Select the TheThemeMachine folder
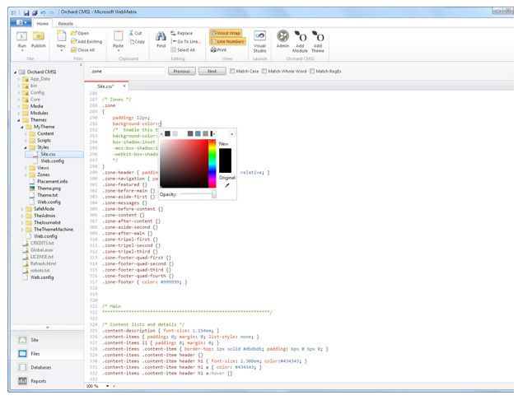Viewport: 532px width, 400px height. [54, 230]
